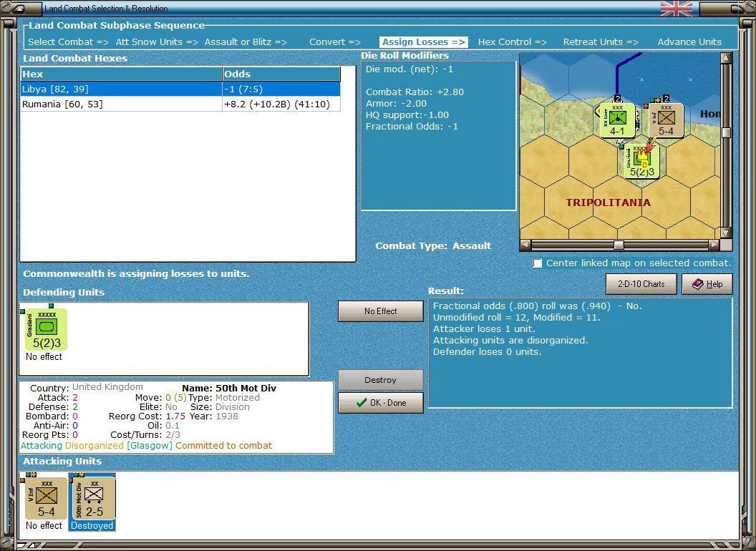The width and height of the screenshot is (756, 551).
Task: Click the book icon on the Help button
Action: point(698,284)
